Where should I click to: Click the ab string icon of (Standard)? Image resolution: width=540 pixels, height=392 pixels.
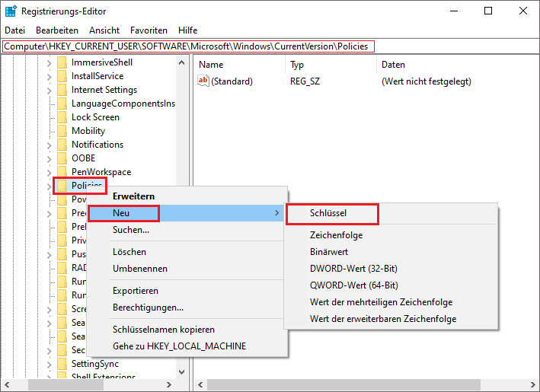pyautogui.click(x=203, y=81)
